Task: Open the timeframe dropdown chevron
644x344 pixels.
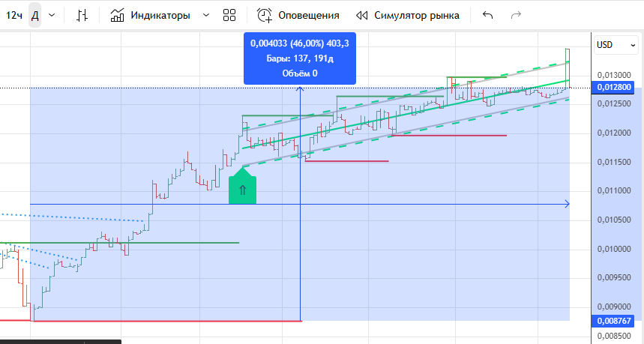Action: pos(52,16)
